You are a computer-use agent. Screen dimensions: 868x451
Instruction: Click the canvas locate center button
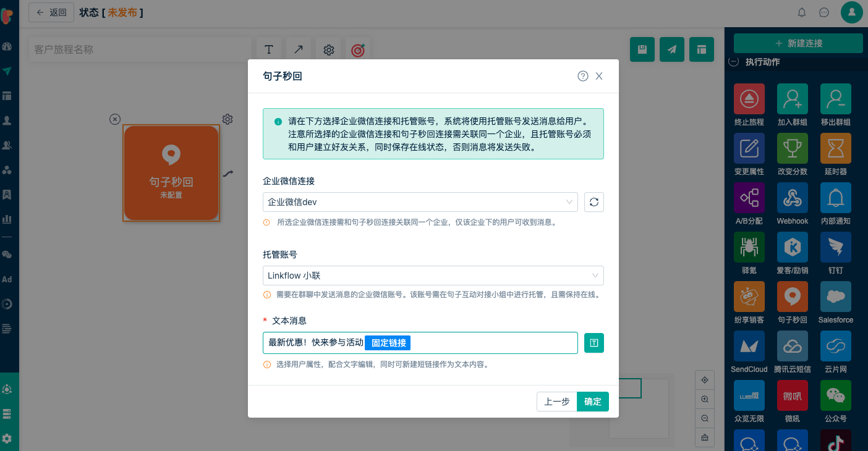704,379
